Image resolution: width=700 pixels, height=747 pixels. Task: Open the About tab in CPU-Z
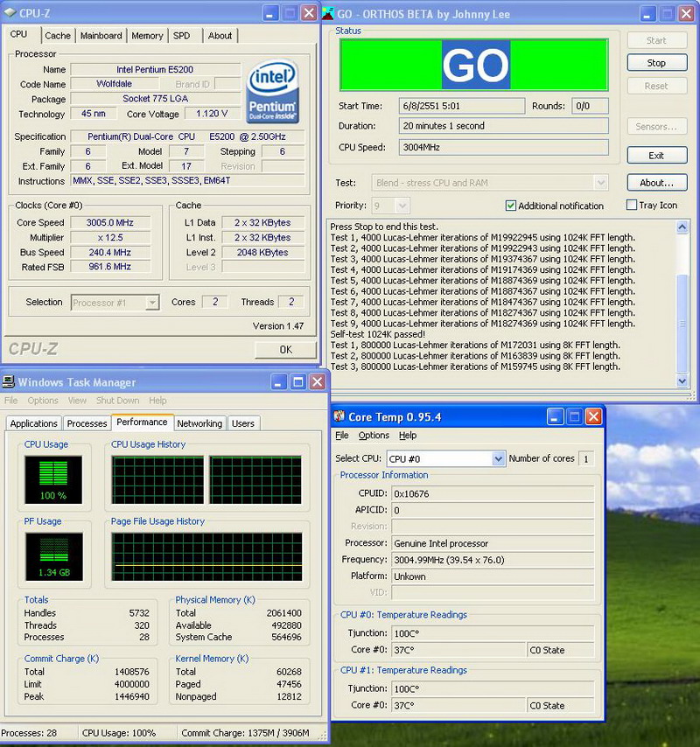(x=220, y=36)
